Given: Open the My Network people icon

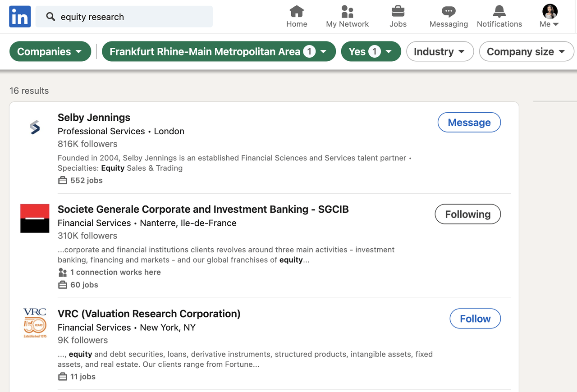Looking at the screenshot, I should click(347, 11).
